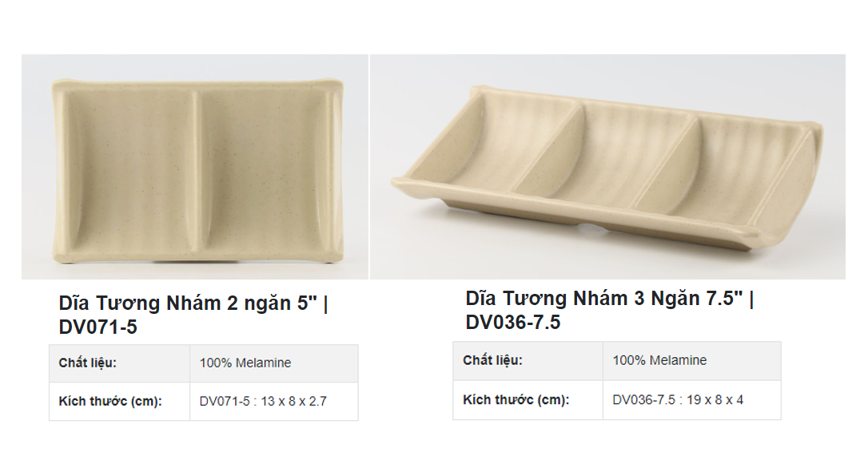Click DV036-7.5 code in right product heading
The width and height of the screenshot is (868, 464).
tap(513, 323)
